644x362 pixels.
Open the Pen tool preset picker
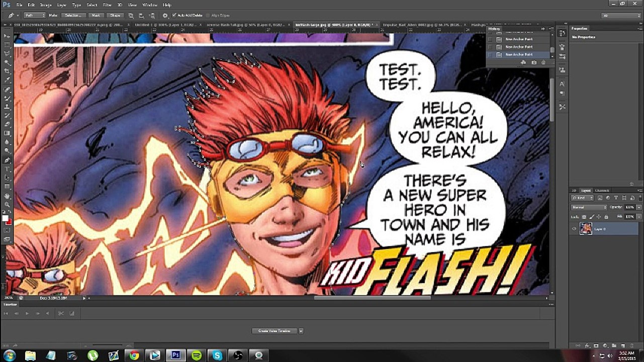(x=12, y=16)
